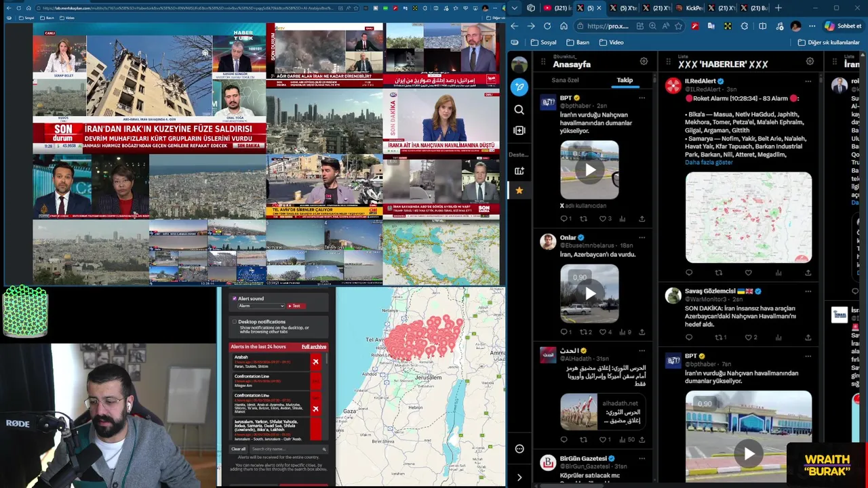Like the Onlar post about Azerbaycan
Viewport: 868px width, 488px height.
point(602,332)
